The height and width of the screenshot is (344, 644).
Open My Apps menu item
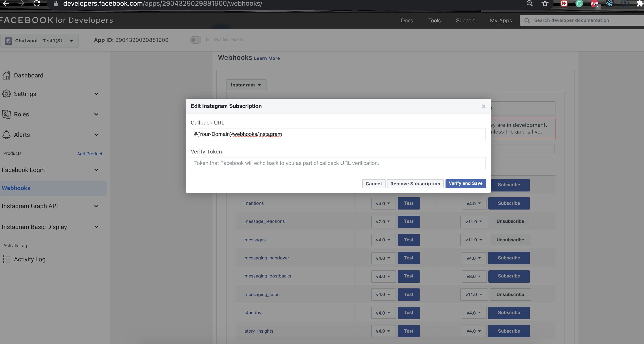tap(500, 20)
